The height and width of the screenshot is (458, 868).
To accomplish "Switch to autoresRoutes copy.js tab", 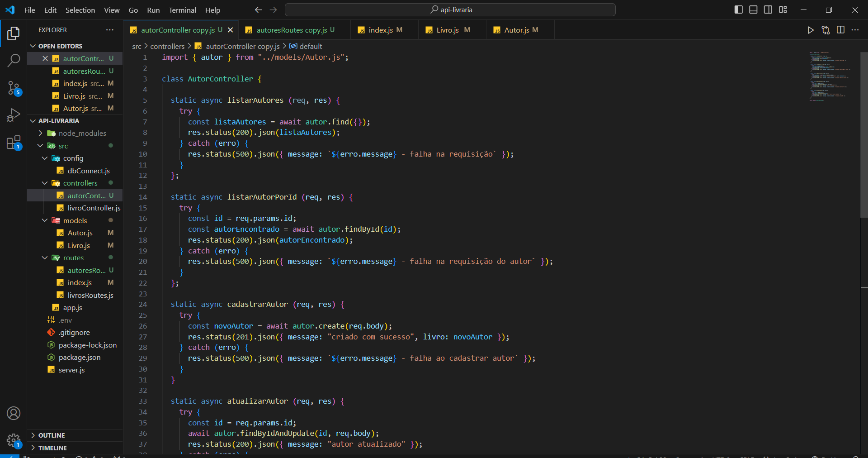I will [x=295, y=30].
